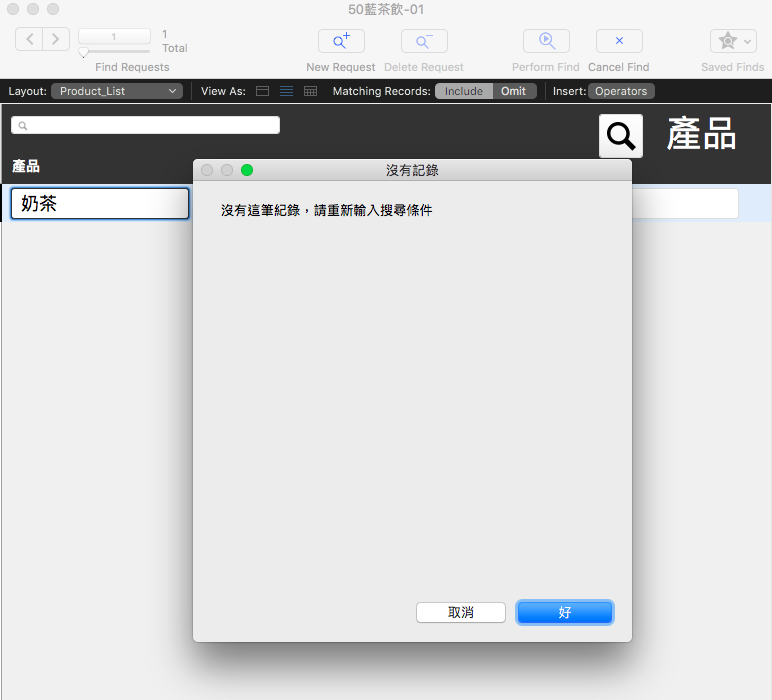Click the Cancel Find toolbar icon
Screen dimensions: 772x700
click(x=619, y=41)
